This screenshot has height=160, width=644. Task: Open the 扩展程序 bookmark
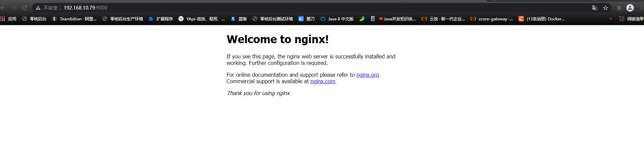point(161,19)
